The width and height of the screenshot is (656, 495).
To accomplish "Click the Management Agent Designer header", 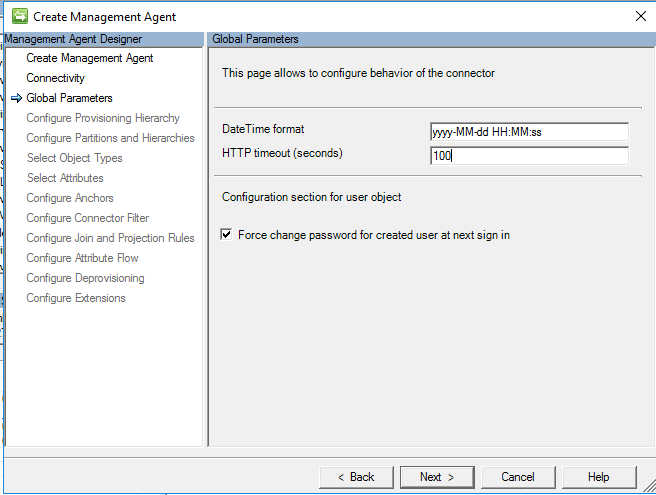I will pyautogui.click(x=104, y=39).
